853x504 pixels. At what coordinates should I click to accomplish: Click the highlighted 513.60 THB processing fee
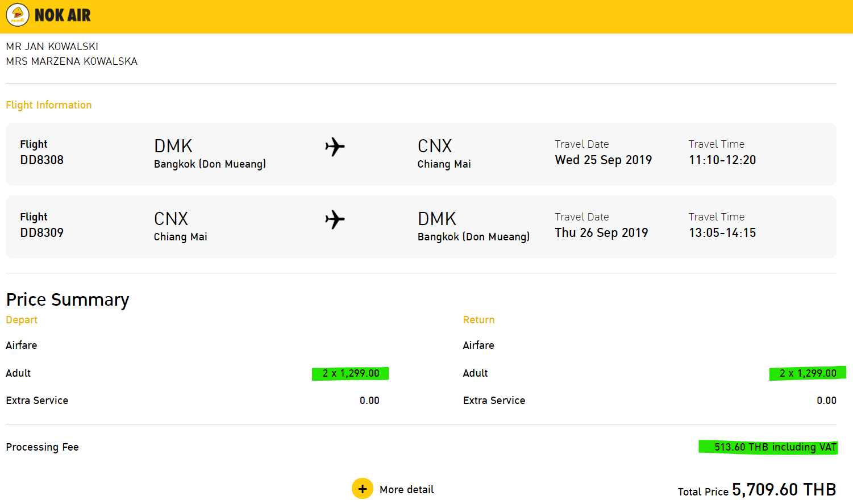coord(768,447)
